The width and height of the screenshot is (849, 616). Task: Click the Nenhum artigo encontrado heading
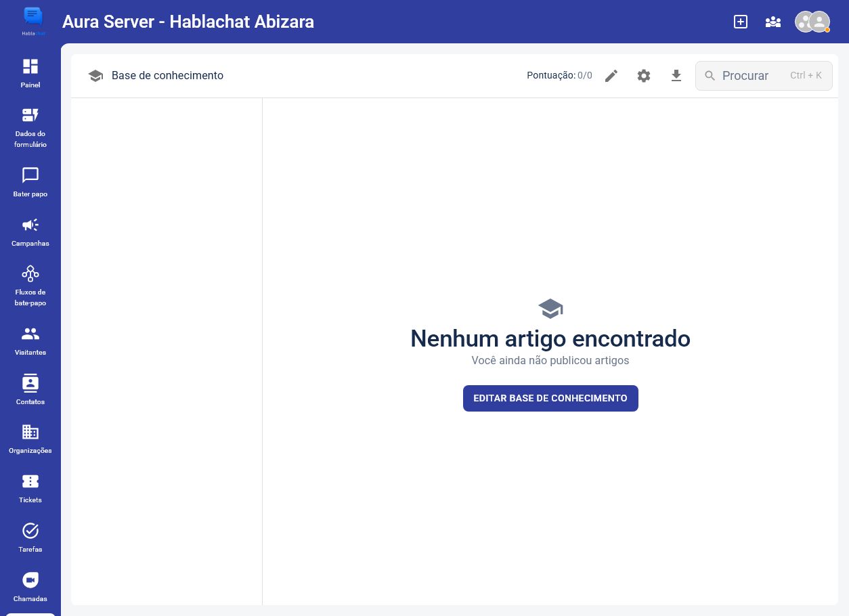[550, 338]
